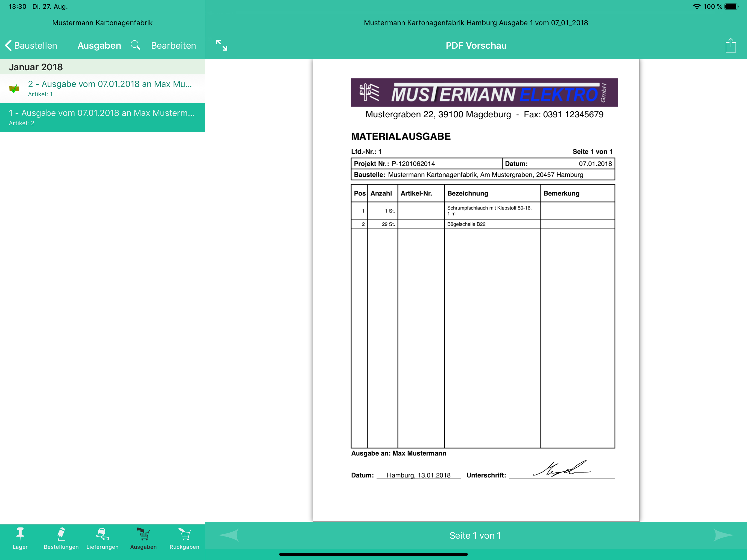Viewport: 747px width, 560px height.
Task: Tap Ausgabe an: Max Mustermann text
Action: [x=398, y=453]
